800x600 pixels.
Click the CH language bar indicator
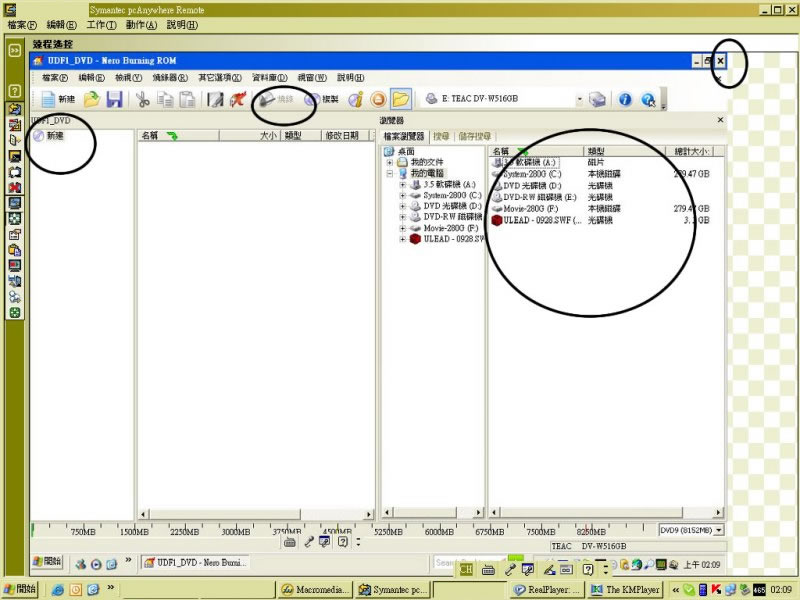pos(465,569)
